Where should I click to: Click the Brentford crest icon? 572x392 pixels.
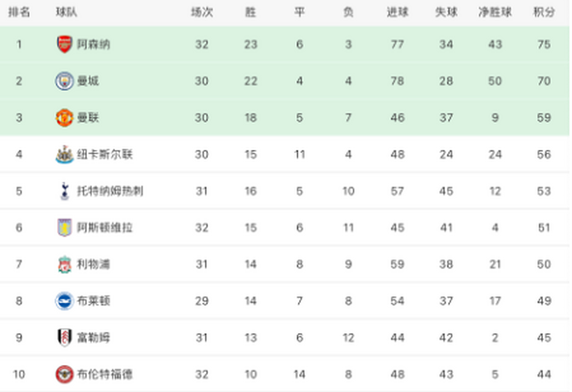64,374
